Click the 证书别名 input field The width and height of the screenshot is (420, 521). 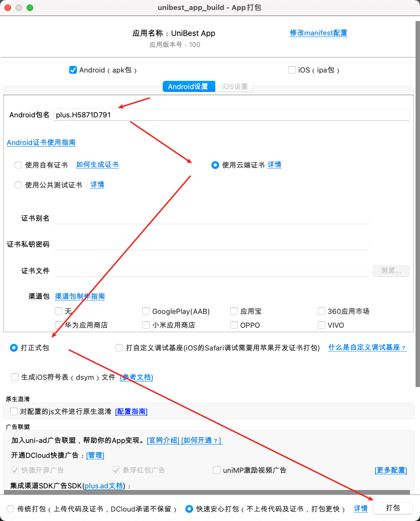click(211, 218)
